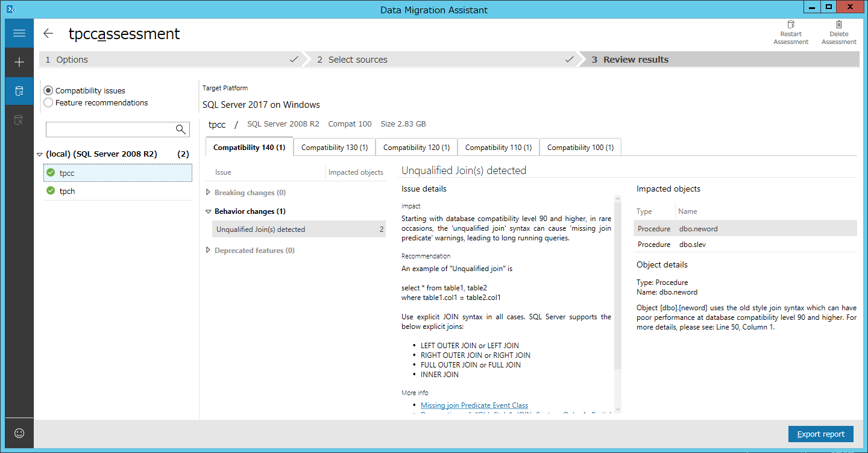868x453 pixels.
Task: Go to step 3 Review results
Action: coord(719,59)
